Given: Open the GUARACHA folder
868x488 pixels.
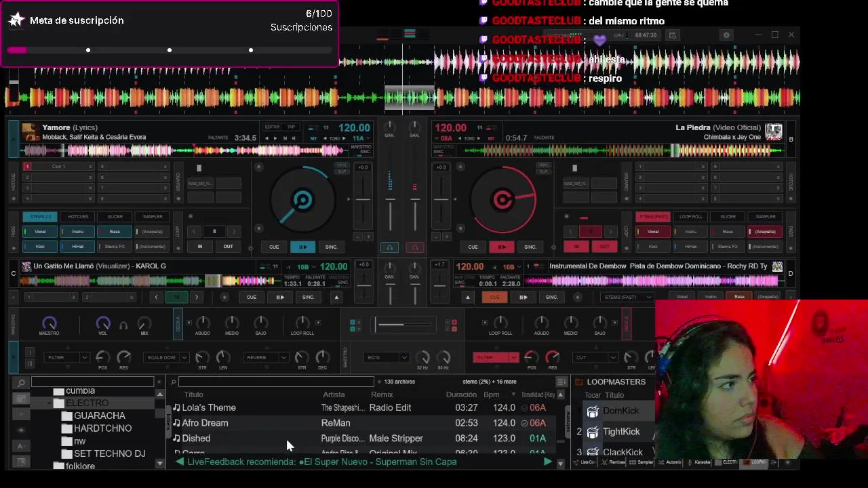Looking at the screenshot, I should 99,415.
